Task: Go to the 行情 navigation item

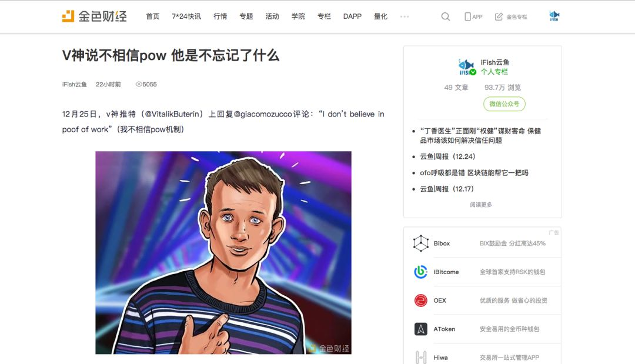Action: pyautogui.click(x=220, y=16)
